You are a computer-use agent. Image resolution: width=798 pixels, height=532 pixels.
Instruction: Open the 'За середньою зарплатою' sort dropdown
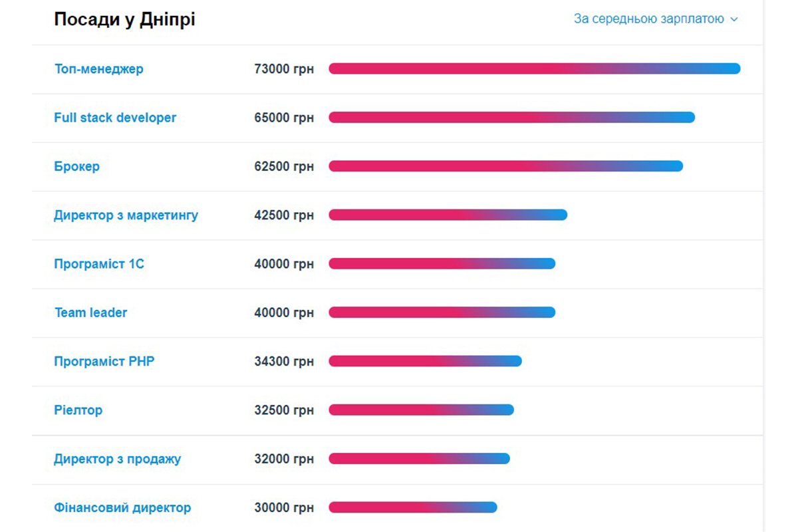click(x=648, y=19)
